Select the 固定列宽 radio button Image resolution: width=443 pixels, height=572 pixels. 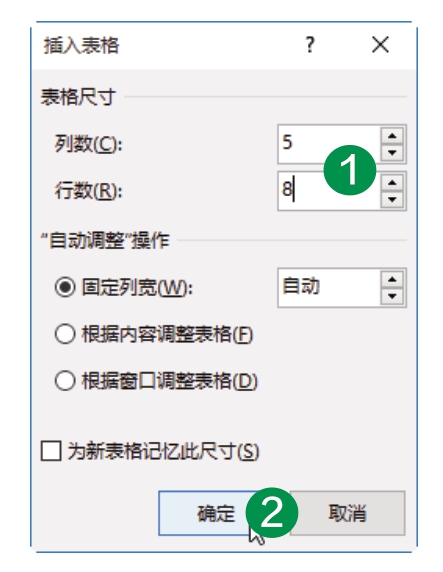coord(65,287)
